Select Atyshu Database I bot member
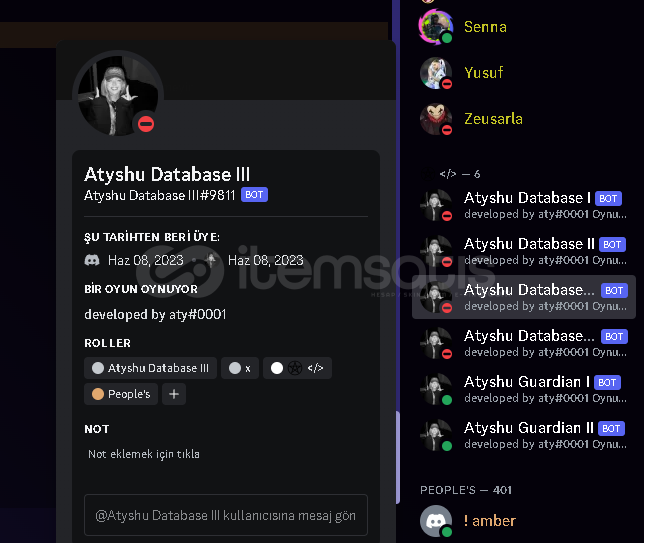This screenshot has width=646, height=544. pos(523,205)
